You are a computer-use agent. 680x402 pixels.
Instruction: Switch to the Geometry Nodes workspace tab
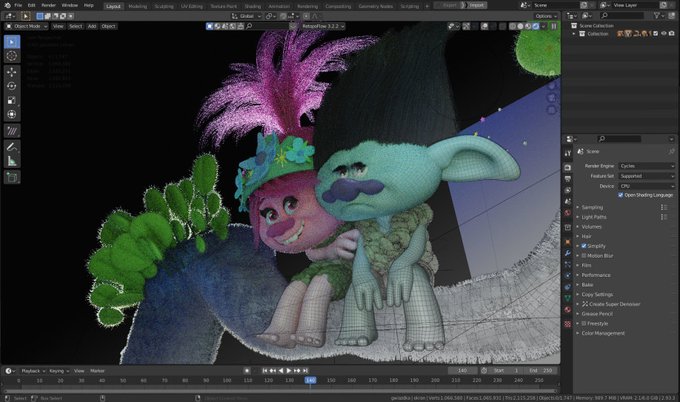click(376, 6)
